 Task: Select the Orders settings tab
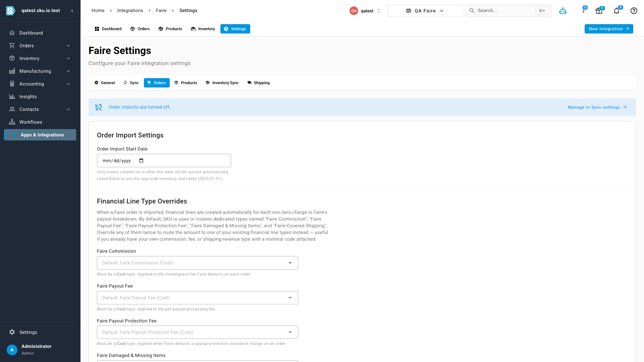point(157,83)
